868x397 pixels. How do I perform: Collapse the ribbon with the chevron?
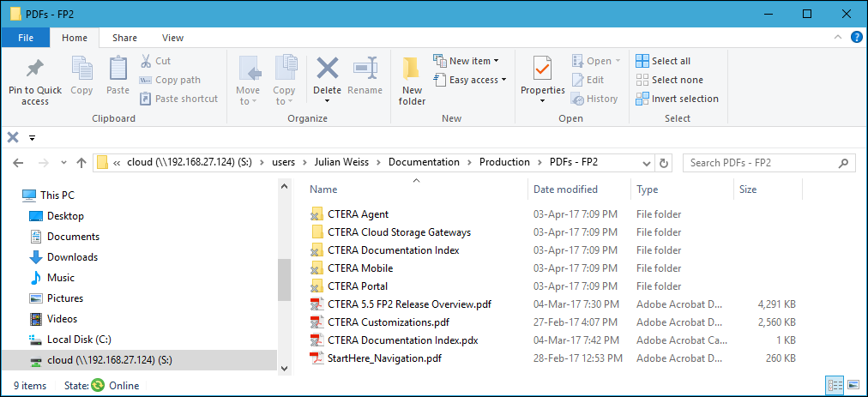pyautogui.click(x=838, y=37)
